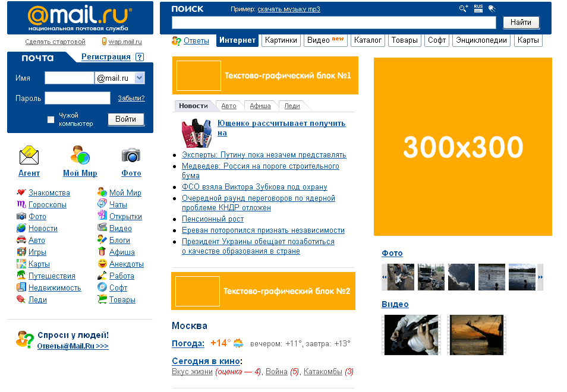Viewport: 567px width, 392px height.
Task: Open the Ответы@Mail.Ru >>> link
Action: [x=73, y=346]
